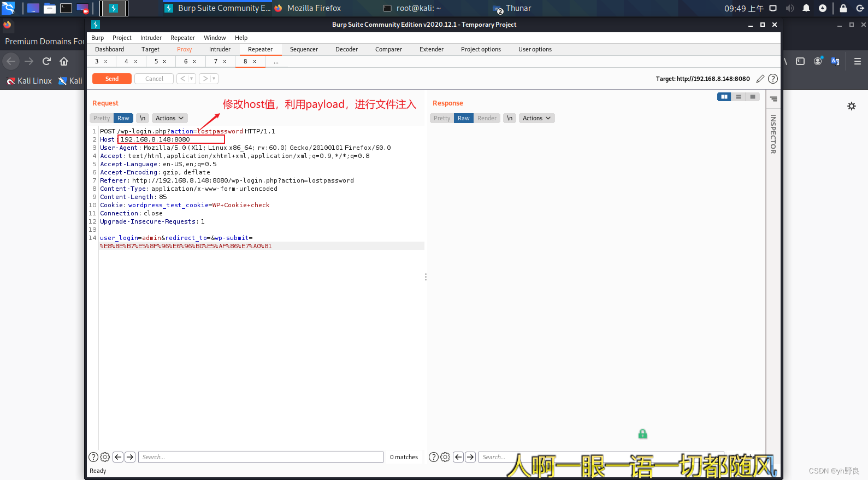The image size is (868, 480).
Task: Jump to next Response search match
Action: coord(470,457)
